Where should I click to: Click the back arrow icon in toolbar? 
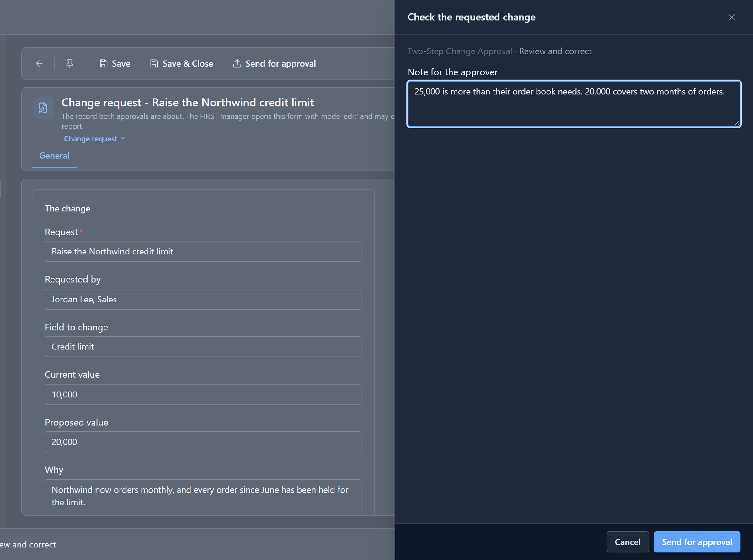(39, 63)
